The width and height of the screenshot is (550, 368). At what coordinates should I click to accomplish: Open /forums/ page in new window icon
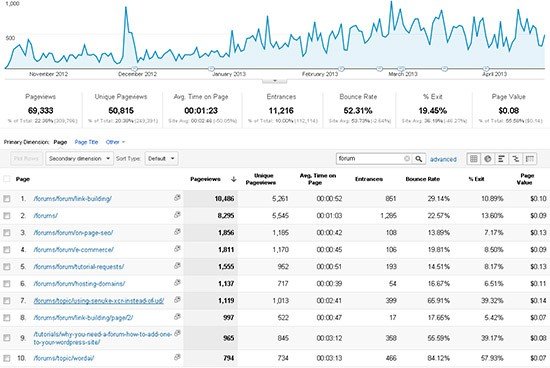pyautogui.click(x=177, y=215)
